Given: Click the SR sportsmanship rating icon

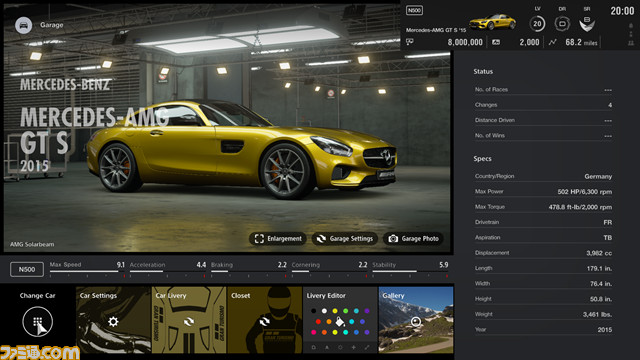Looking at the screenshot, I should point(587,24).
